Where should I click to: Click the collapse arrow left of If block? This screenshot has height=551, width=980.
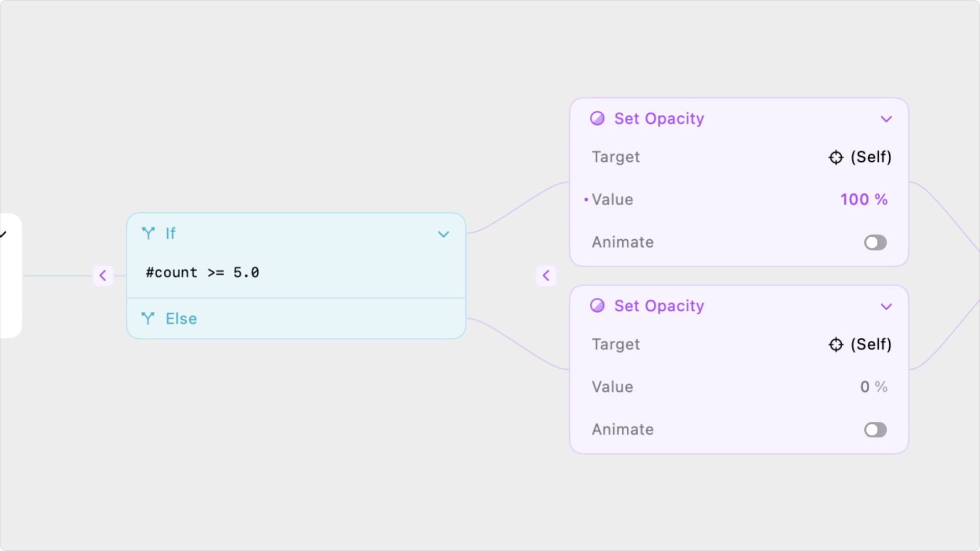[x=103, y=275]
